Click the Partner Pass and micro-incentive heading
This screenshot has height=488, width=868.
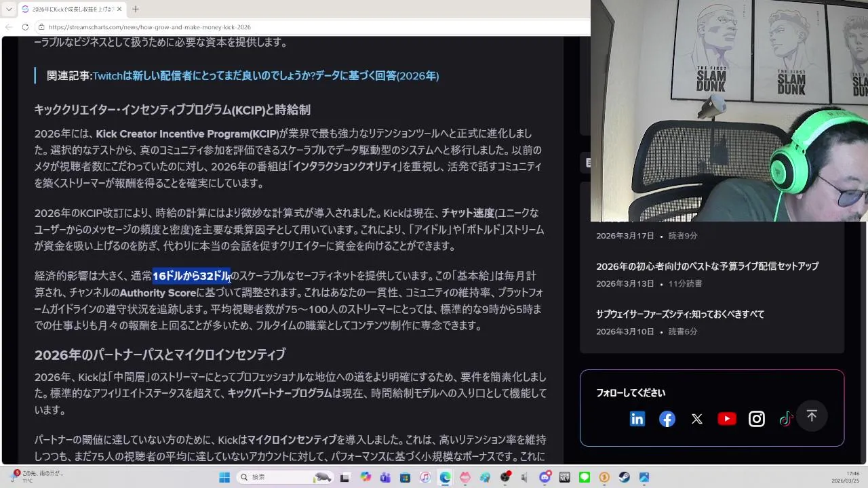pos(160,354)
